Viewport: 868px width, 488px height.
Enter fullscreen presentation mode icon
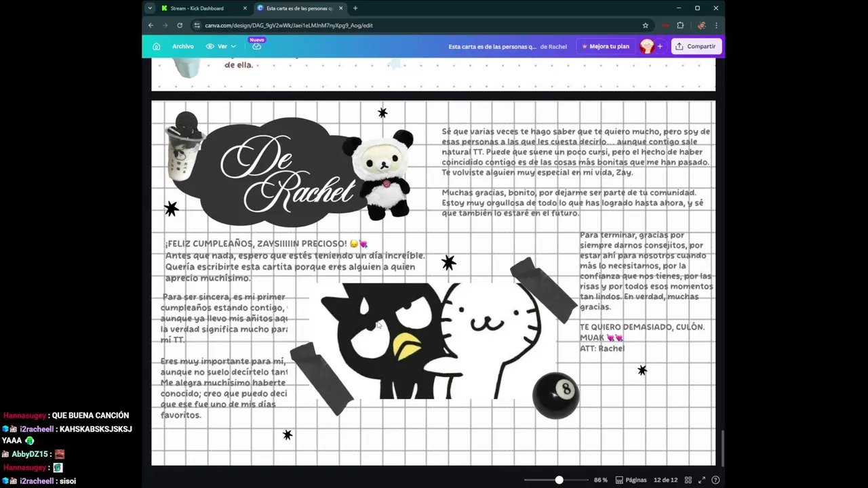point(702,480)
